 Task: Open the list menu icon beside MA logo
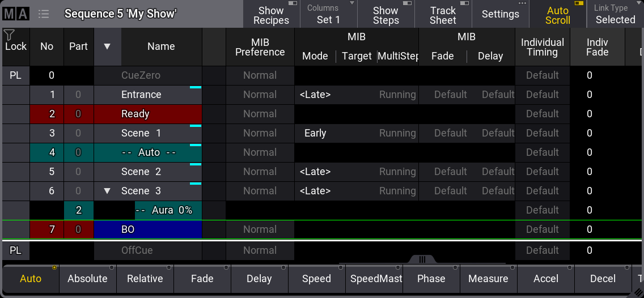point(44,14)
